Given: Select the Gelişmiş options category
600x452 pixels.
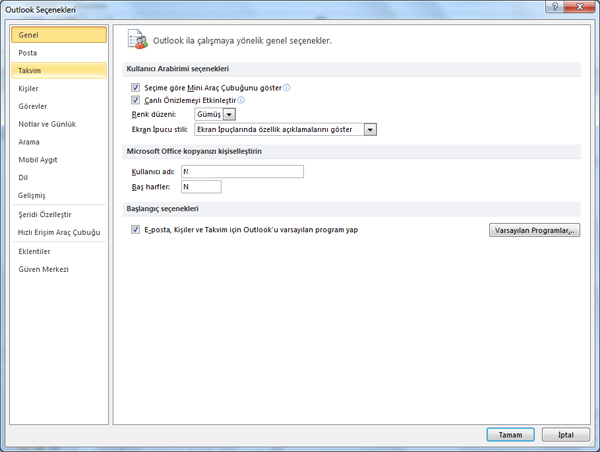Looking at the screenshot, I should pos(33,195).
